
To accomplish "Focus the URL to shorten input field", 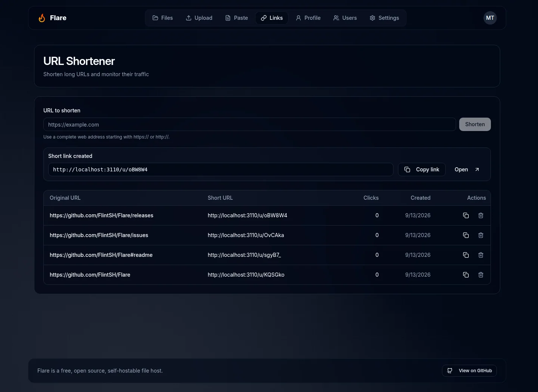I will tap(250, 124).
